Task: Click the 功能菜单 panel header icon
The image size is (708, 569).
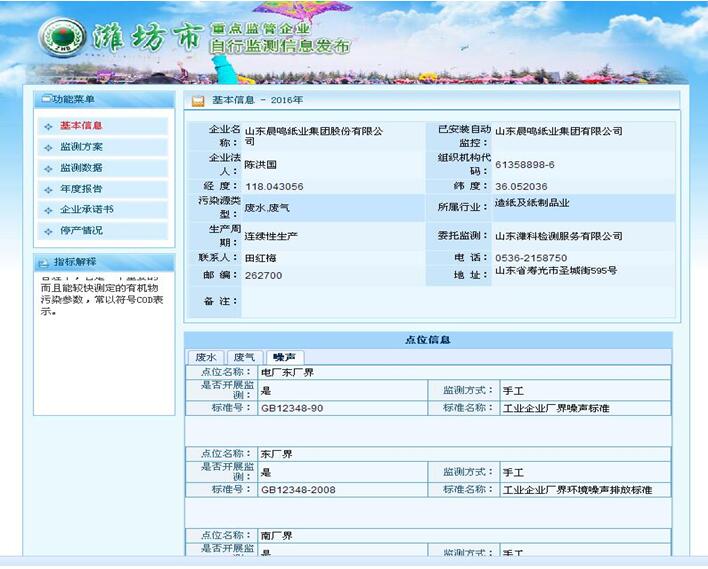Action: 45,99
